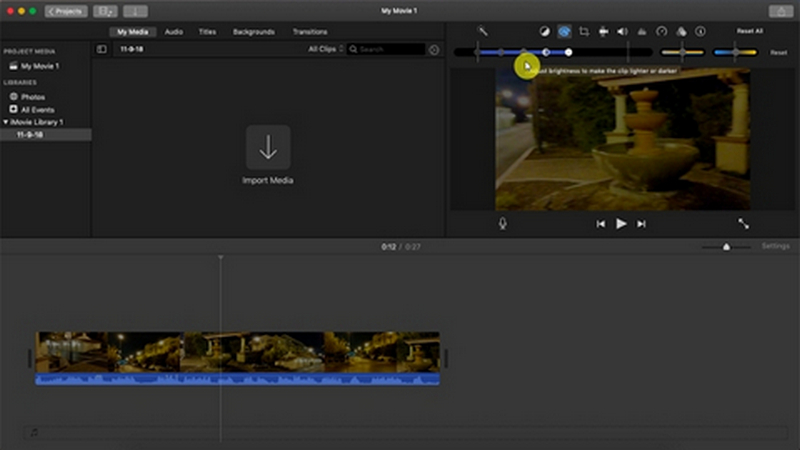The image size is (800, 450).
Task: Adjust the color temperature slider handle
Action: [x=735, y=52]
